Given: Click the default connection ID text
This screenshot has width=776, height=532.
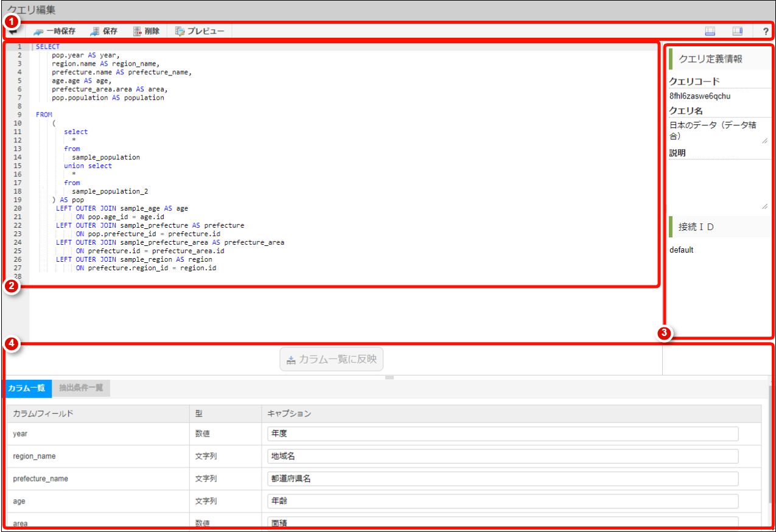Looking at the screenshot, I should pos(681,250).
